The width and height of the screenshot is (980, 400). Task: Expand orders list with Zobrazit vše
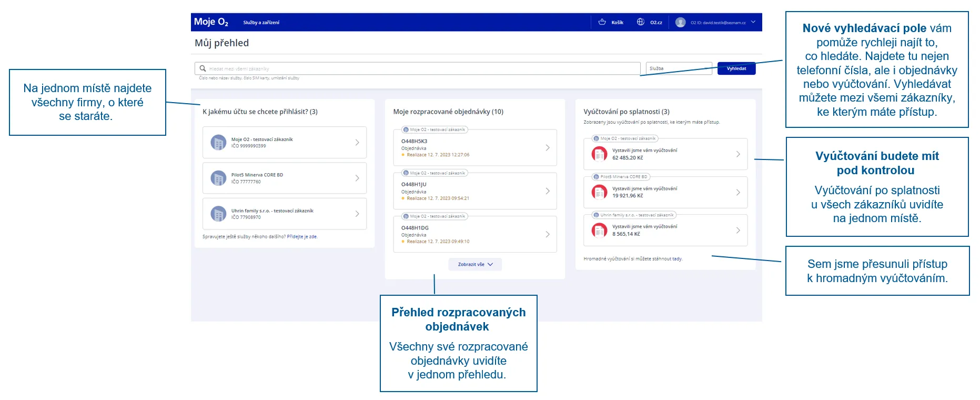click(474, 264)
